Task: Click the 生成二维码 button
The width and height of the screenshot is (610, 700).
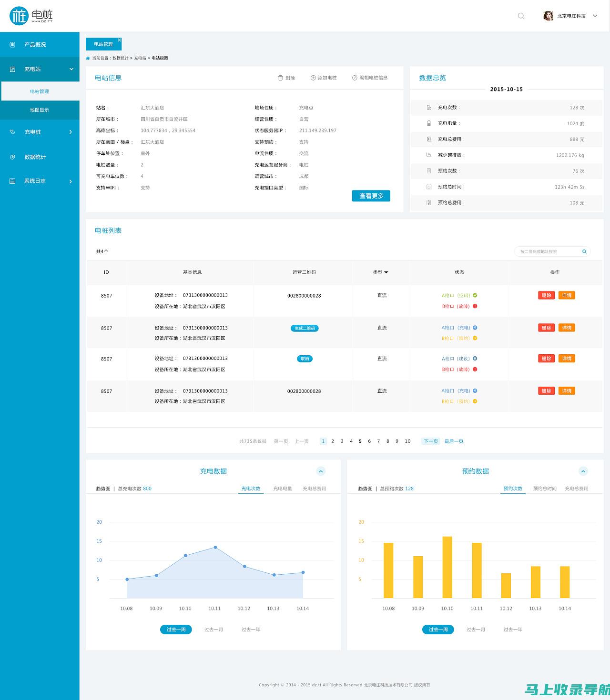Action: pos(305,328)
